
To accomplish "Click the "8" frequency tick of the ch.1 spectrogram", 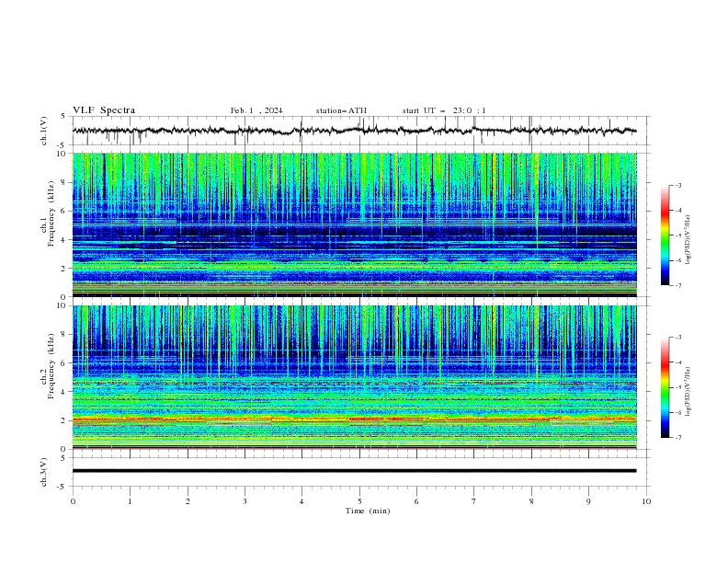I will coord(66,182).
